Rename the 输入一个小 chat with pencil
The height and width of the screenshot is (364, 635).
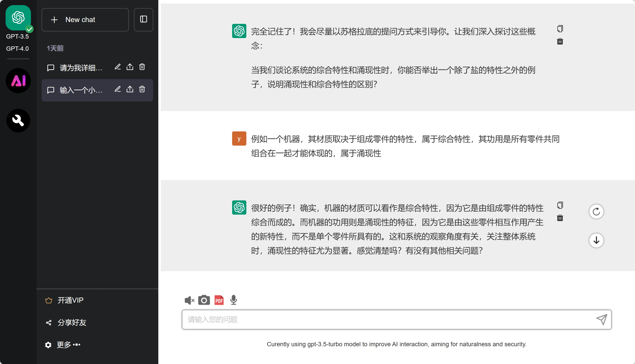click(117, 89)
